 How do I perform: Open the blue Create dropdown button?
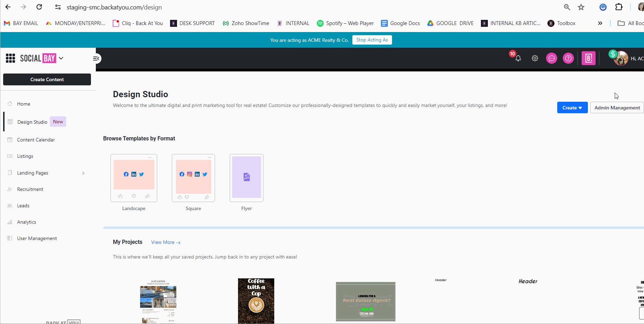tap(572, 108)
